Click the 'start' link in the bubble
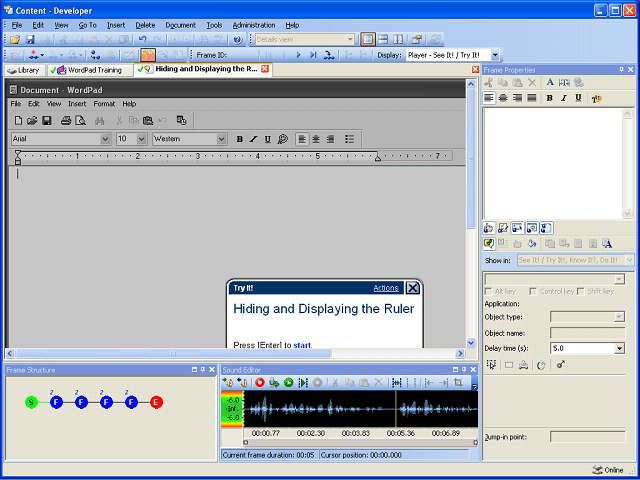The width and height of the screenshot is (640, 480). [302, 345]
